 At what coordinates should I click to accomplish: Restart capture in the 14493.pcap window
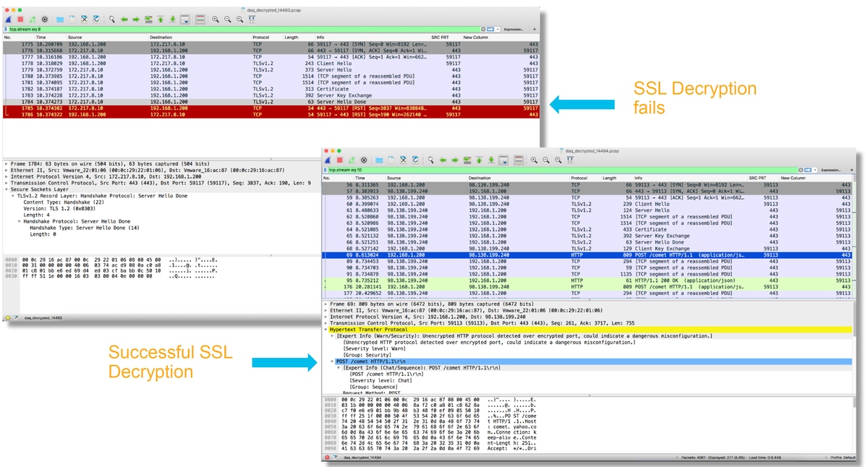pyautogui.click(x=33, y=20)
